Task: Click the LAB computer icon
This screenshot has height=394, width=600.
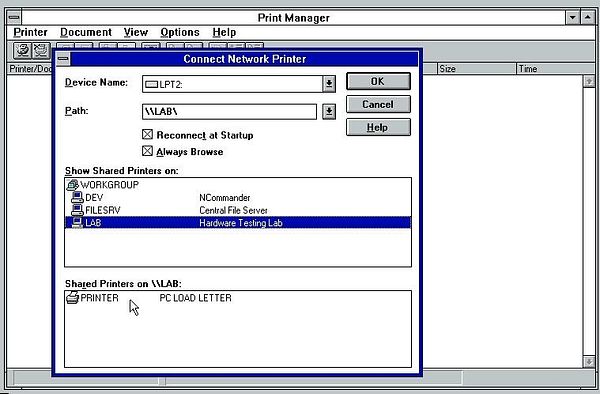Action: 77,223
